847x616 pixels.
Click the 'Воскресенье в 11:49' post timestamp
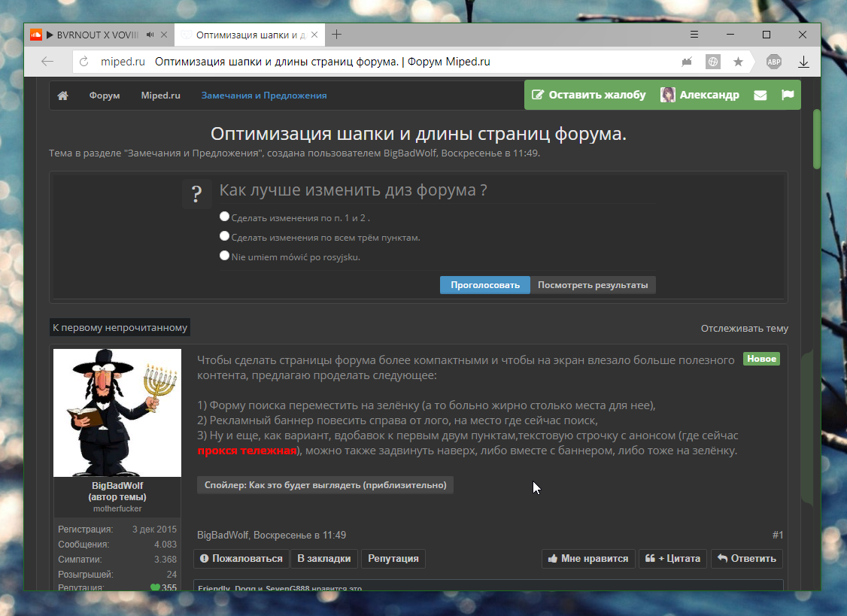coord(300,535)
